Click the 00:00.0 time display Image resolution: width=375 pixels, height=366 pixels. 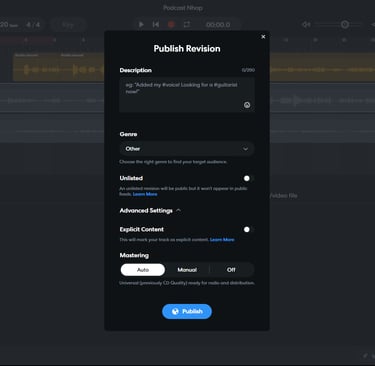click(x=218, y=25)
